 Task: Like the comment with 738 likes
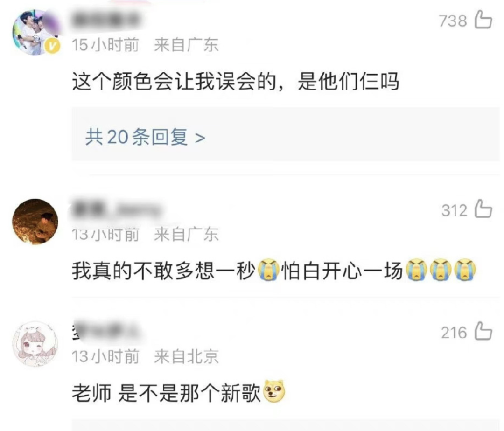click(483, 20)
